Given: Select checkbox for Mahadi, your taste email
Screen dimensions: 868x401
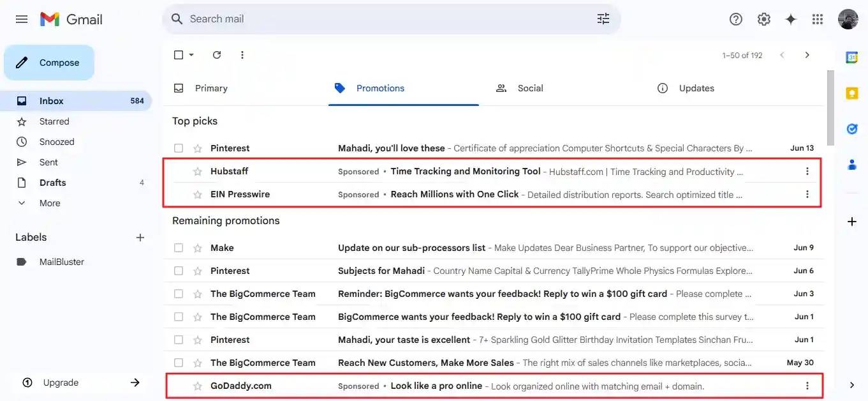Looking at the screenshot, I should point(179,340).
